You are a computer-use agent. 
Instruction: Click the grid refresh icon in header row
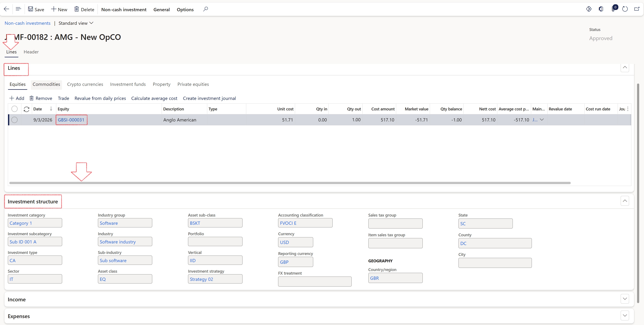pyautogui.click(x=27, y=109)
